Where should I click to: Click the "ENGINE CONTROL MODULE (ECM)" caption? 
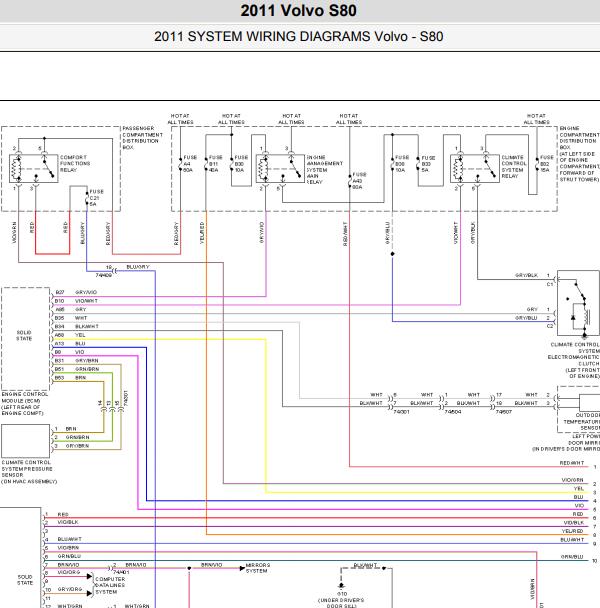coord(25,404)
